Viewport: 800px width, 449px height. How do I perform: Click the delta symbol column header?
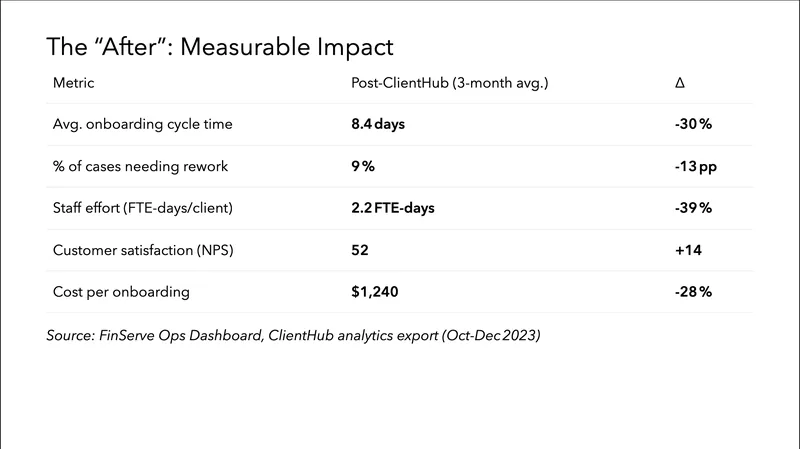(680, 82)
